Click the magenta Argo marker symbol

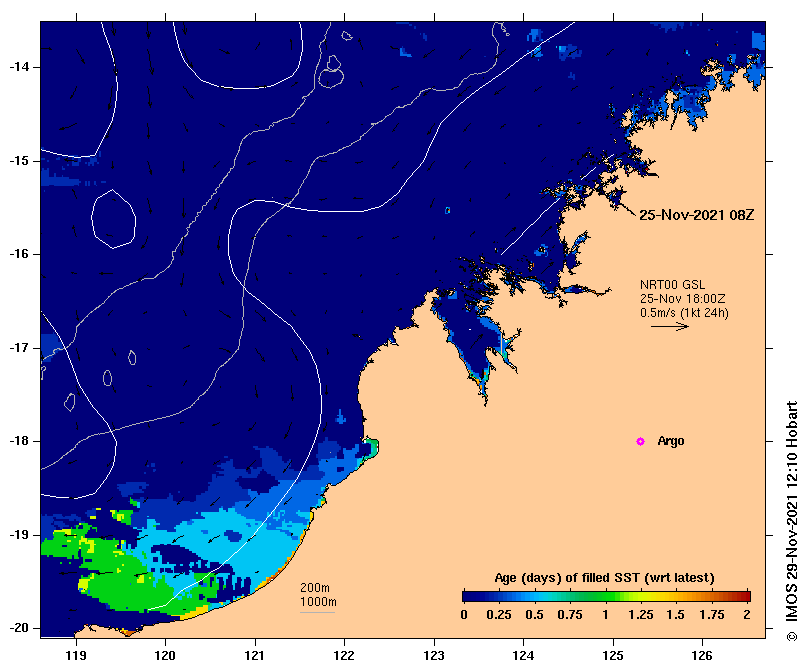pos(640,441)
